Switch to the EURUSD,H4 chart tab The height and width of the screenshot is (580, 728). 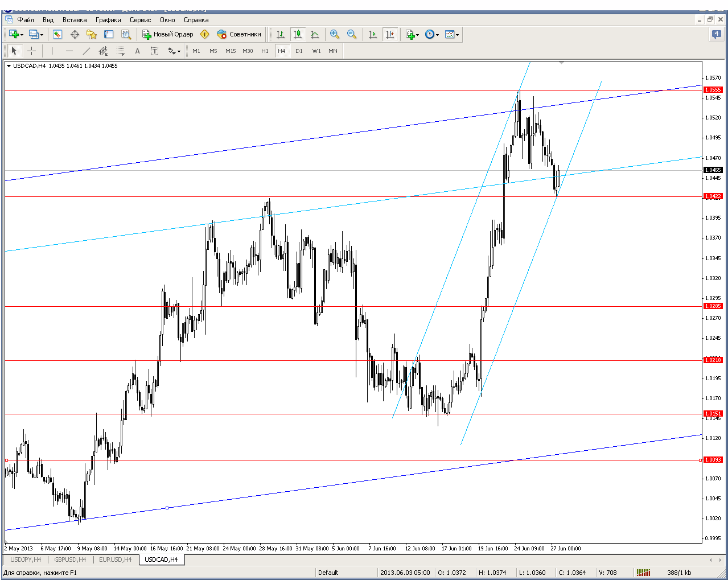pyautogui.click(x=115, y=560)
